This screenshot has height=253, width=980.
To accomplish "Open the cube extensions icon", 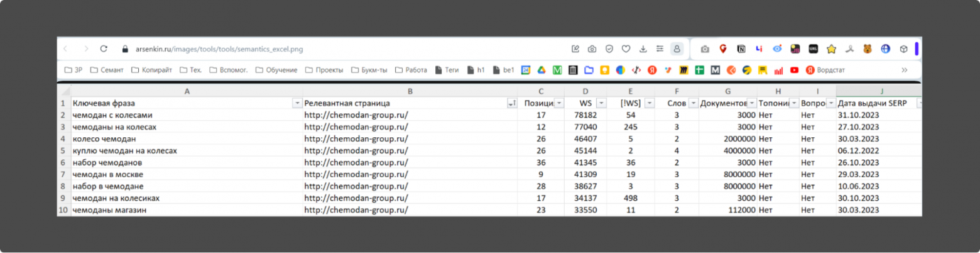I will click(x=903, y=48).
